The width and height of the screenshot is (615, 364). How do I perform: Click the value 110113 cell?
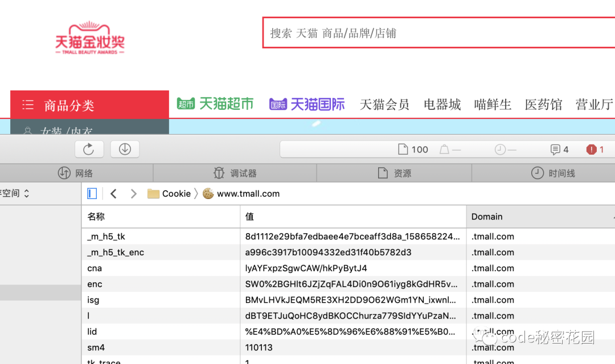pyautogui.click(x=259, y=348)
